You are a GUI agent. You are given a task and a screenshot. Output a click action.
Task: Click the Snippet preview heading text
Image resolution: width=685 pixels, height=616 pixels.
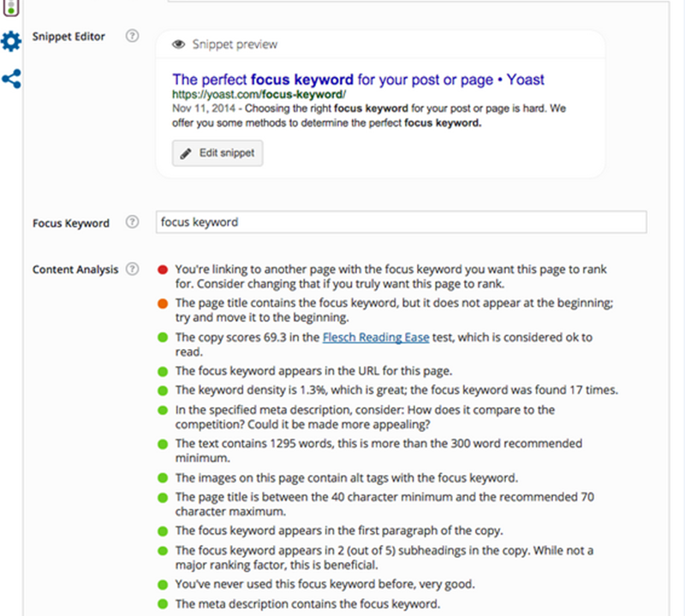pos(234,44)
